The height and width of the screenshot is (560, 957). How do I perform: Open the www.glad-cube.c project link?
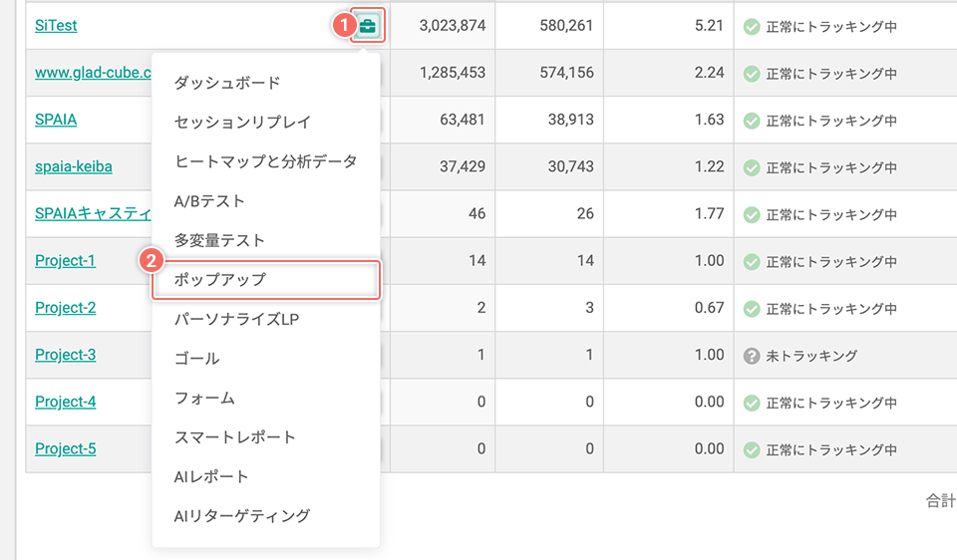[93, 73]
